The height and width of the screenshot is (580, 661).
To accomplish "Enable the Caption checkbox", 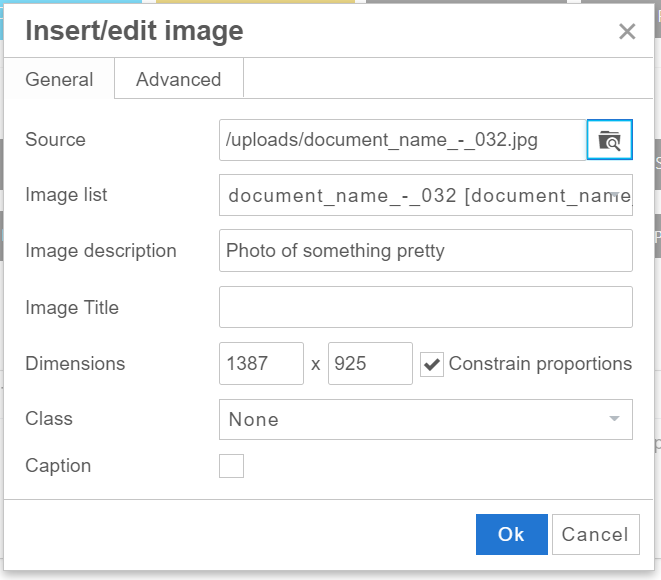I will pyautogui.click(x=231, y=466).
